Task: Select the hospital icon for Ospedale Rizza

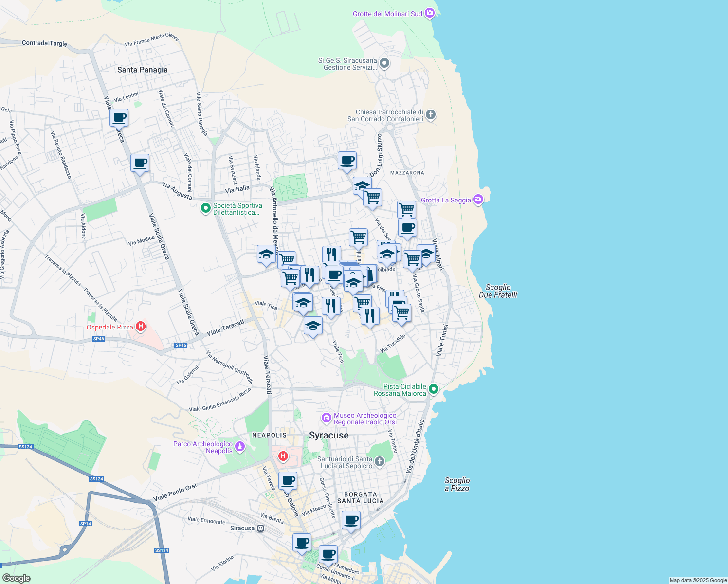Action: (x=141, y=327)
